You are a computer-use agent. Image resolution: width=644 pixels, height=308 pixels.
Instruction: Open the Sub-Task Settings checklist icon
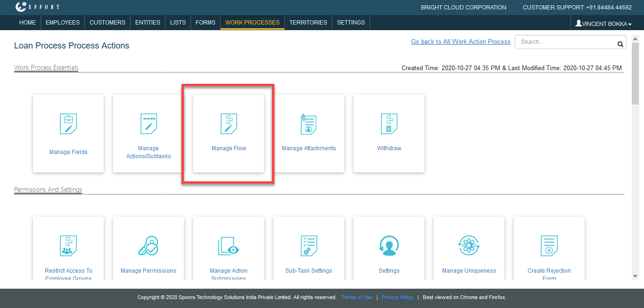pos(309,246)
